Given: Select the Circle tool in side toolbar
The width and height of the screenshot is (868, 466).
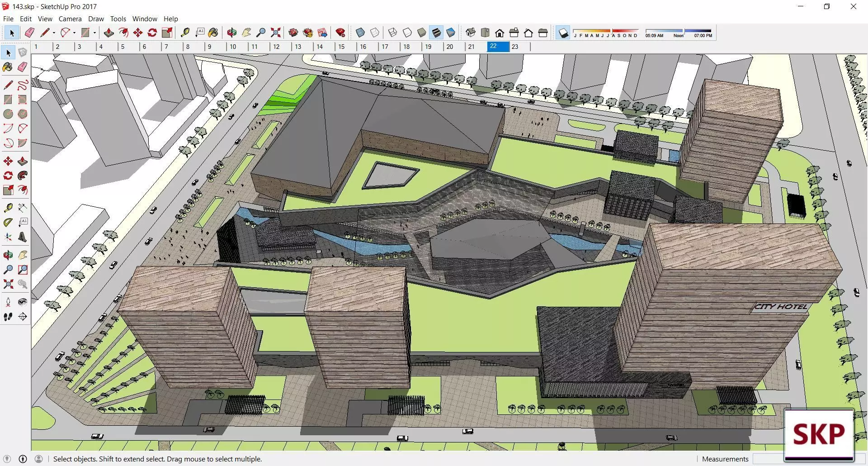Looking at the screenshot, I should (x=8, y=114).
